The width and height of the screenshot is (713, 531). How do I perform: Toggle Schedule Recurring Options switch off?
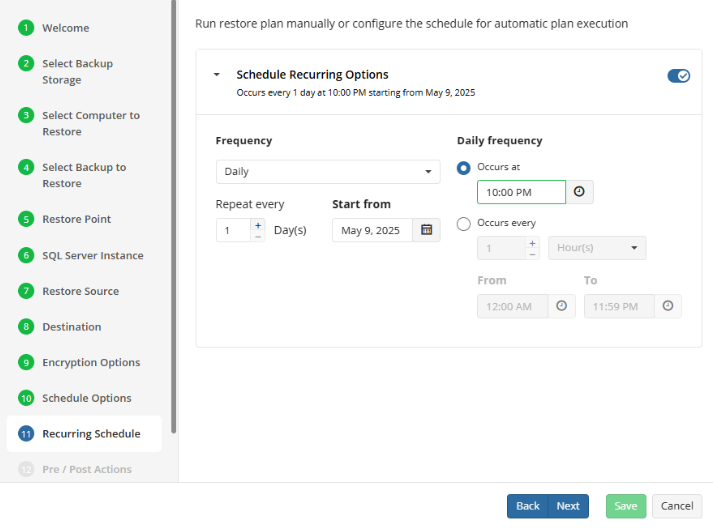tap(678, 76)
